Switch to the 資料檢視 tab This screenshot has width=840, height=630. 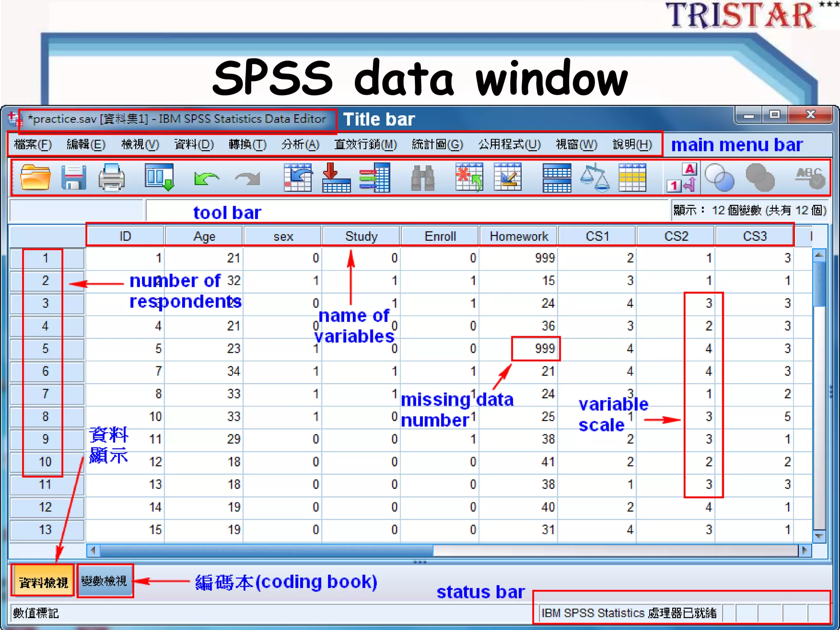click(x=43, y=582)
